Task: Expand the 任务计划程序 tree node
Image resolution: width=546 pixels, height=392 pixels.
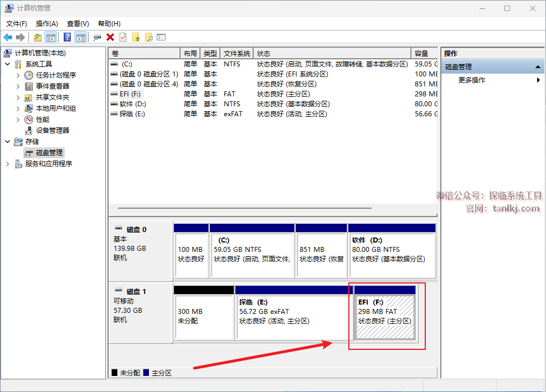Action: 18,75
